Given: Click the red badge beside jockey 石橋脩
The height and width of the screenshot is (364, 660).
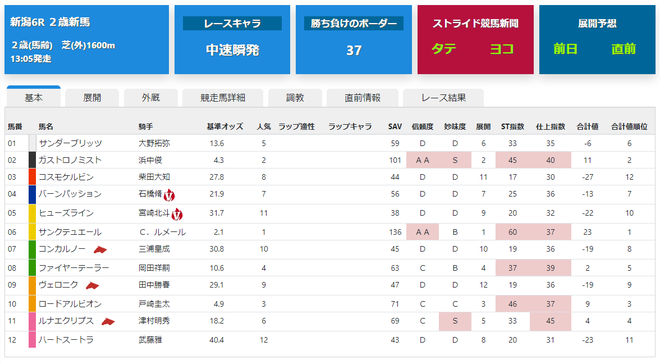Looking at the screenshot, I should (169, 195).
